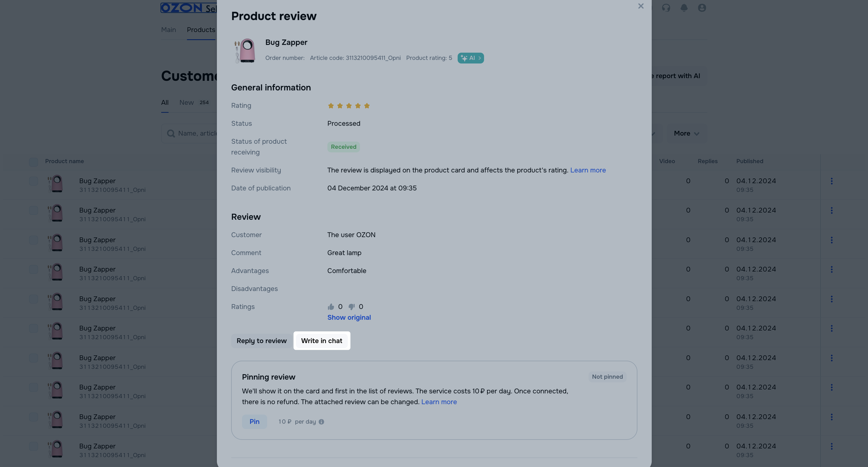The height and width of the screenshot is (467, 868).
Task: Check the second Bug Zapper row checkbox
Action: click(x=33, y=210)
